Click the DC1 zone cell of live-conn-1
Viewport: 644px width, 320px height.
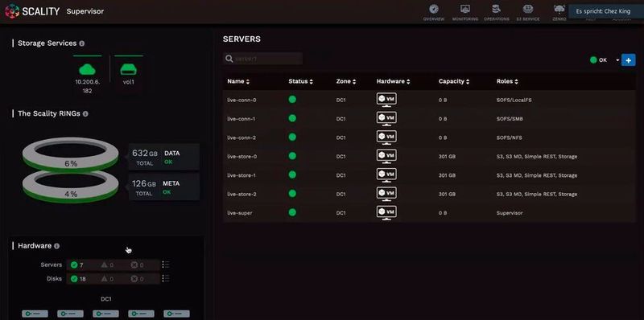click(341, 119)
